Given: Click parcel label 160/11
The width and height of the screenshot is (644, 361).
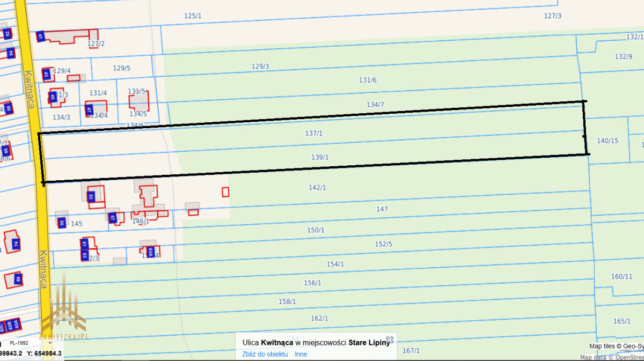Looking at the screenshot, I should [621, 277].
